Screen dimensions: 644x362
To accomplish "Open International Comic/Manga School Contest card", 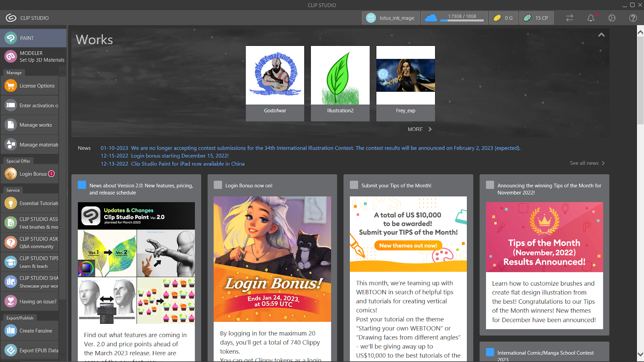I will 545,352.
